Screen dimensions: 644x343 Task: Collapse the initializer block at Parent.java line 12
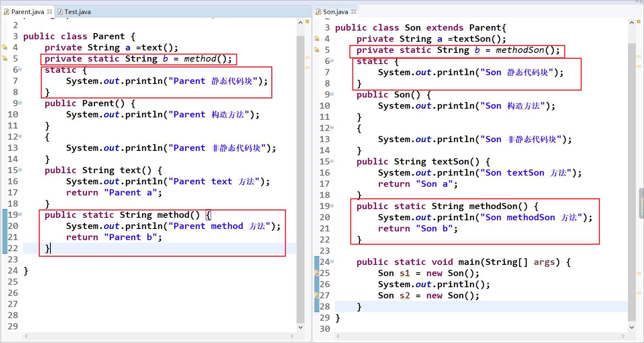tap(20, 136)
